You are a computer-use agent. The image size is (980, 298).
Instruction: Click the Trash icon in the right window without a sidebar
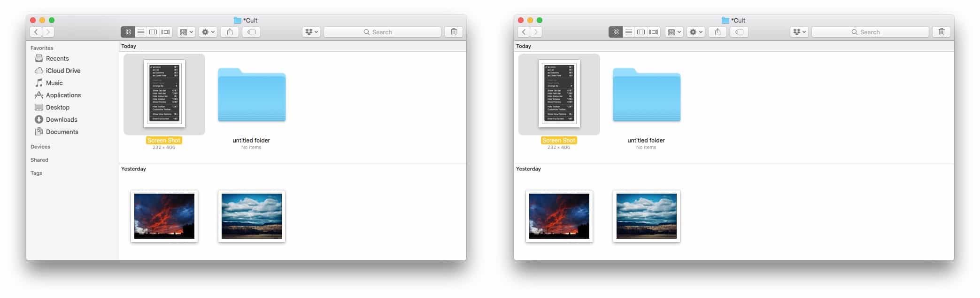pyautogui.click(x=941, y=32)
